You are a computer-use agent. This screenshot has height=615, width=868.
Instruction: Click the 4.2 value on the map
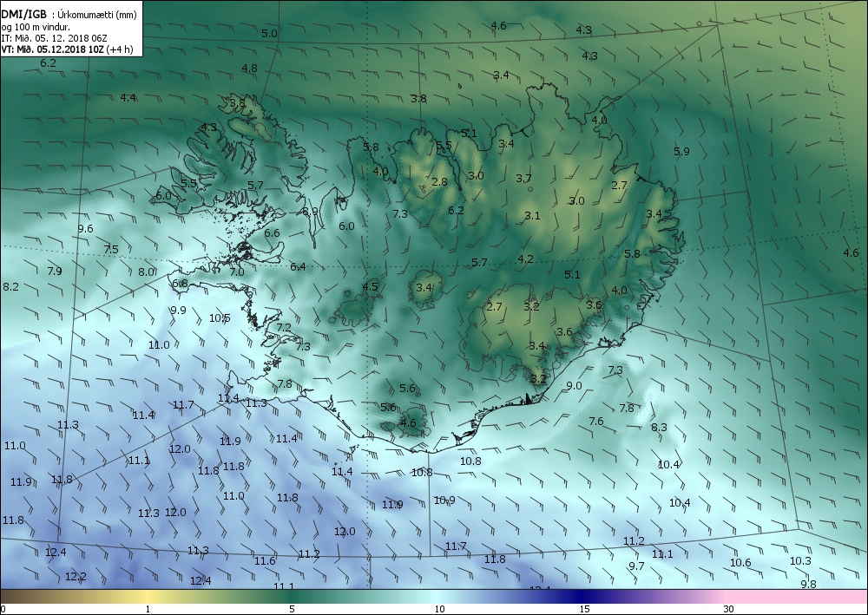tap(526, 258)
